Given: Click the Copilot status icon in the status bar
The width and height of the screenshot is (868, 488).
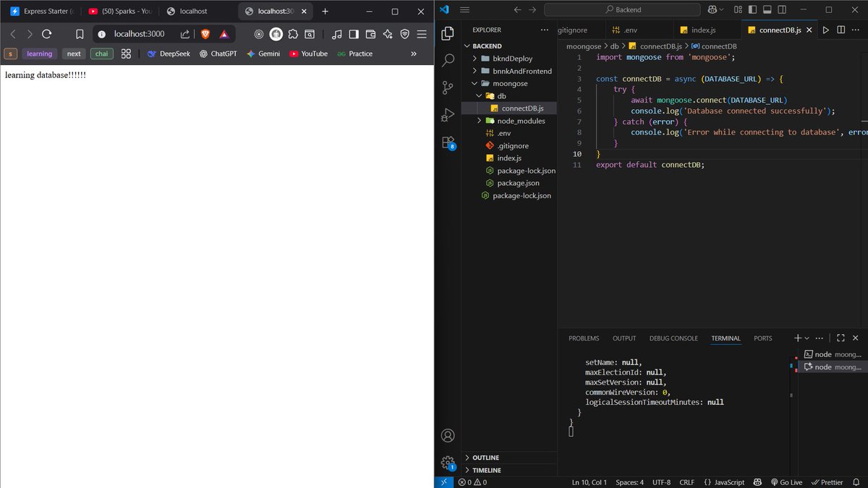Looking at the screenshot, I should 757,482.
